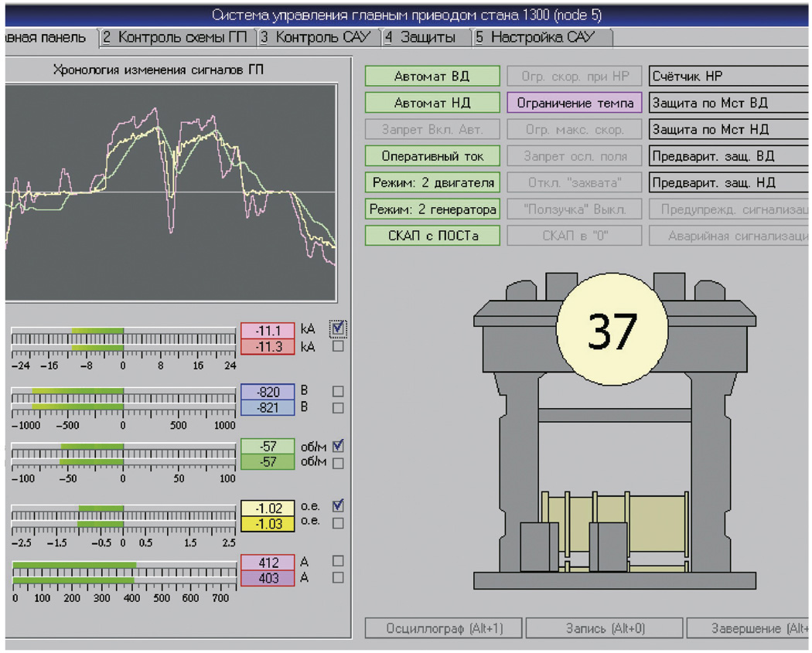The width and height of the screenshot is (812, 653).
Task: Start recording with Запись (Alt+0)
Action: pos(604,628)
